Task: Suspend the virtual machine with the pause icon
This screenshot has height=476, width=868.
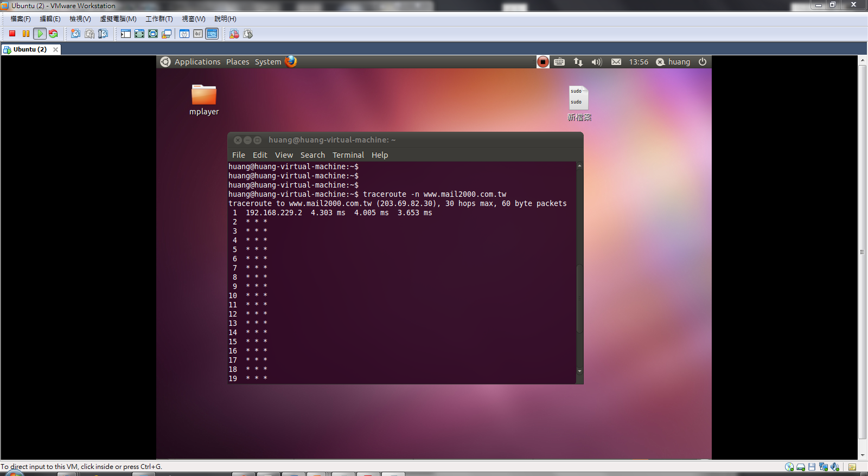Action: 25,34
